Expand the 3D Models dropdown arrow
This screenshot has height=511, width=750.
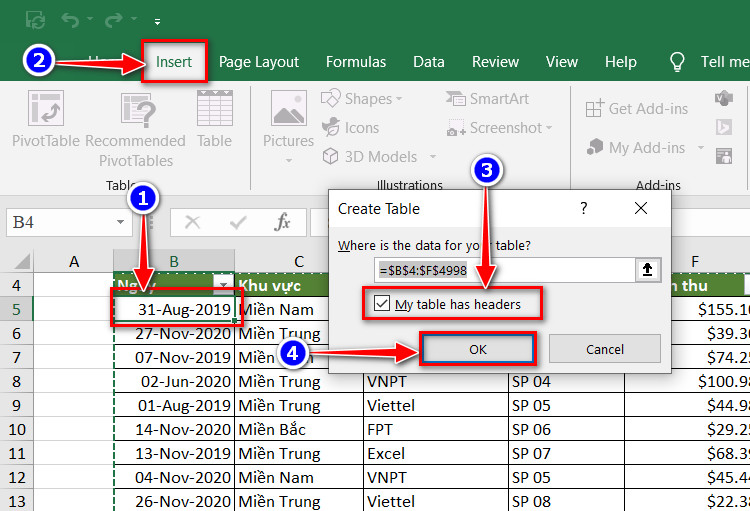click(433, 156)
